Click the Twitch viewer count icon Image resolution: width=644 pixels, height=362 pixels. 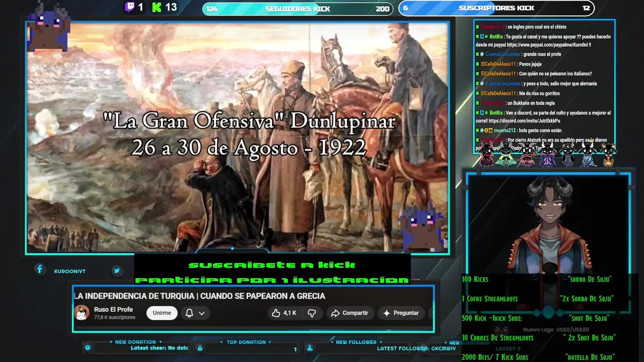click(x=130, y=7)
